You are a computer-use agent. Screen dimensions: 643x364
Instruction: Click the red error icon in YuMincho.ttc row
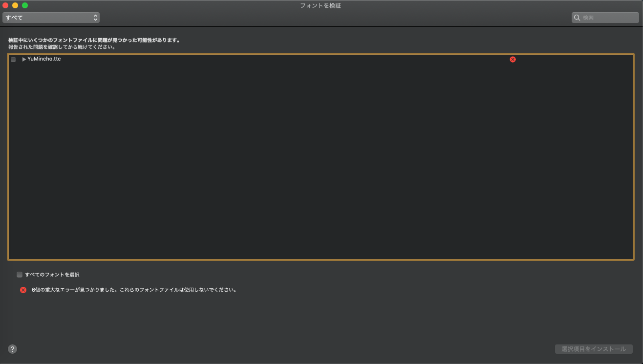pos(513,59)
